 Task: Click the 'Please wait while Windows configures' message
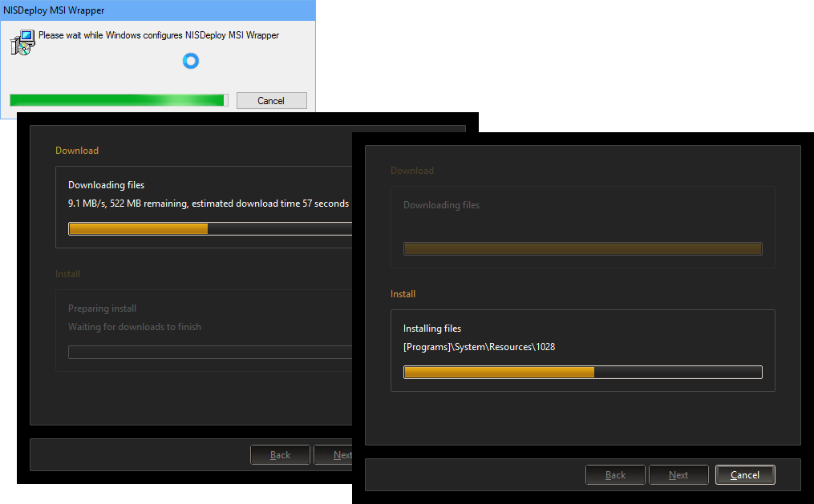(x=159, y=35)
